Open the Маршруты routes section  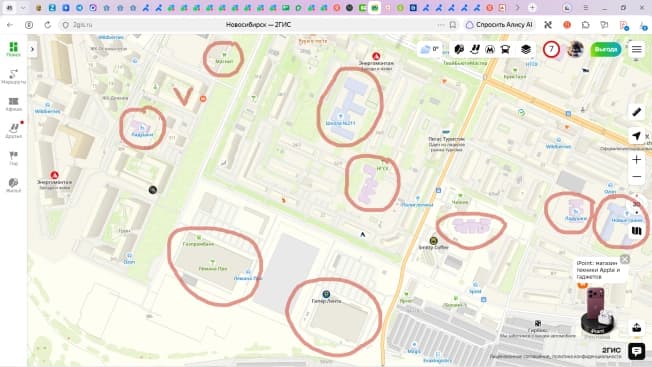tap(13, 76)
